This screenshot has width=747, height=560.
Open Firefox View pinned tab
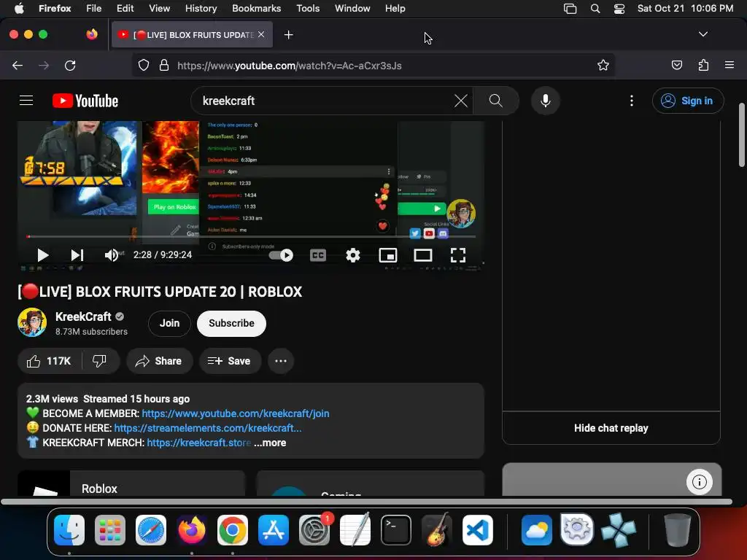click(92, 34)
